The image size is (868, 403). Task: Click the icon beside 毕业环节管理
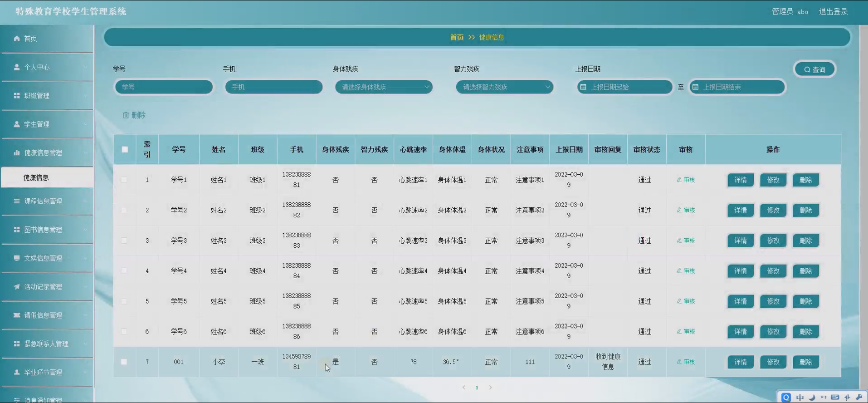click(x=17, y=373)
